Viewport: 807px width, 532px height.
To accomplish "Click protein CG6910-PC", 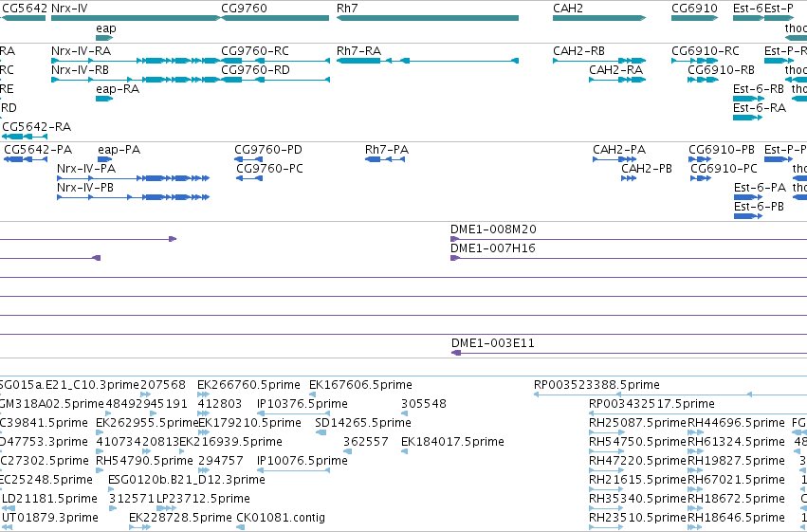I will (701, 178).
